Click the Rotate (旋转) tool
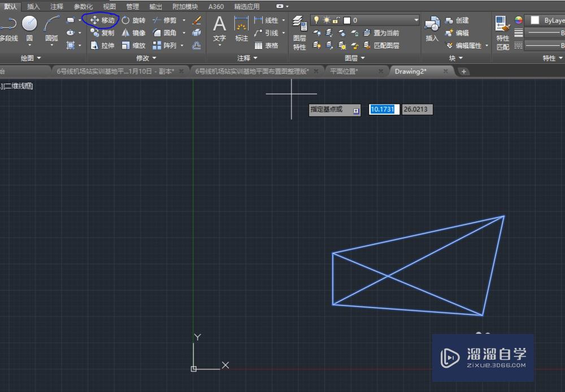Screen dimensions: 565x392 pos(133,20)
